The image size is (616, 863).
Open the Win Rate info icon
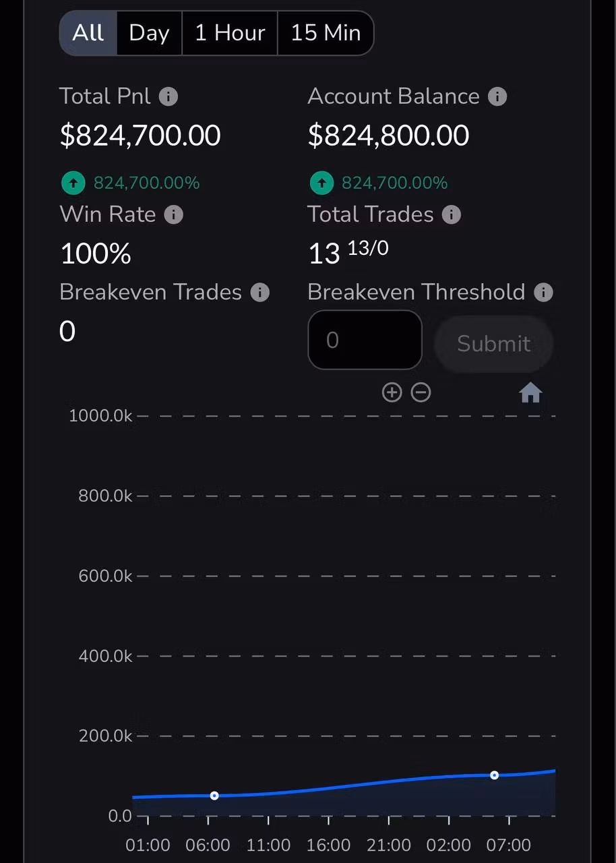[174, 215]
